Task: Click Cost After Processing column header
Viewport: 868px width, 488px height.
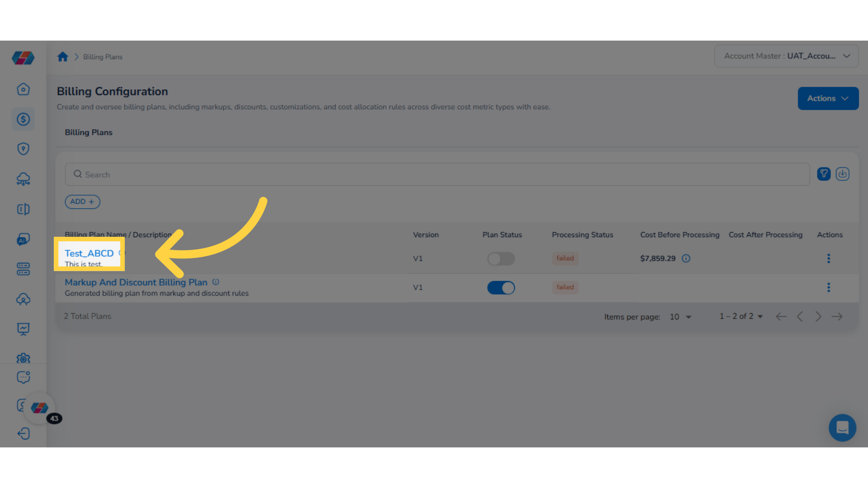Action: [765, 235]
